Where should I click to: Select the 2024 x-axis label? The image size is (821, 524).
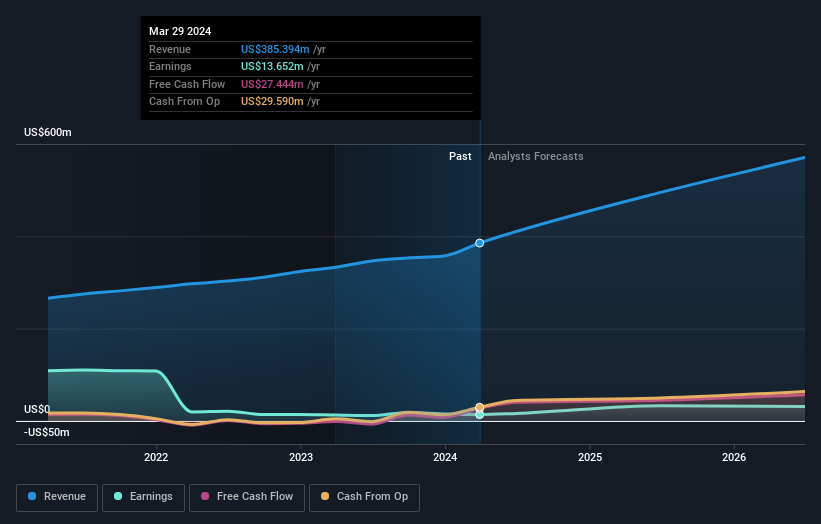coord(445,458)
